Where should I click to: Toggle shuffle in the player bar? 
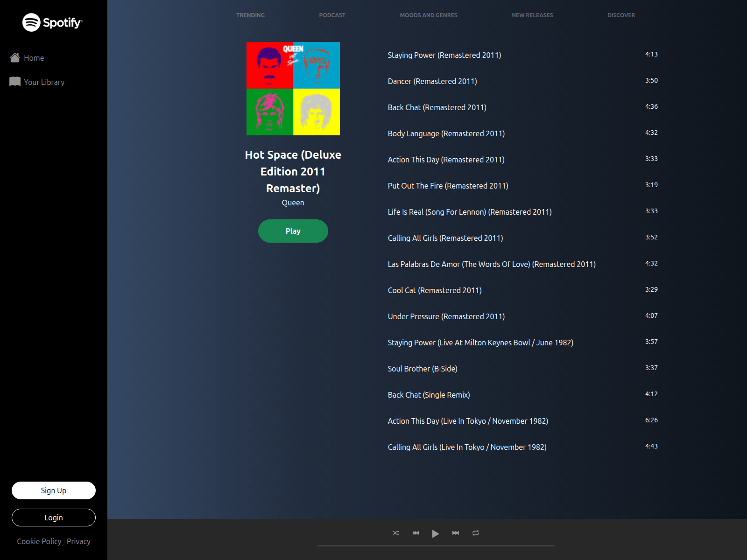pos(396,533)
